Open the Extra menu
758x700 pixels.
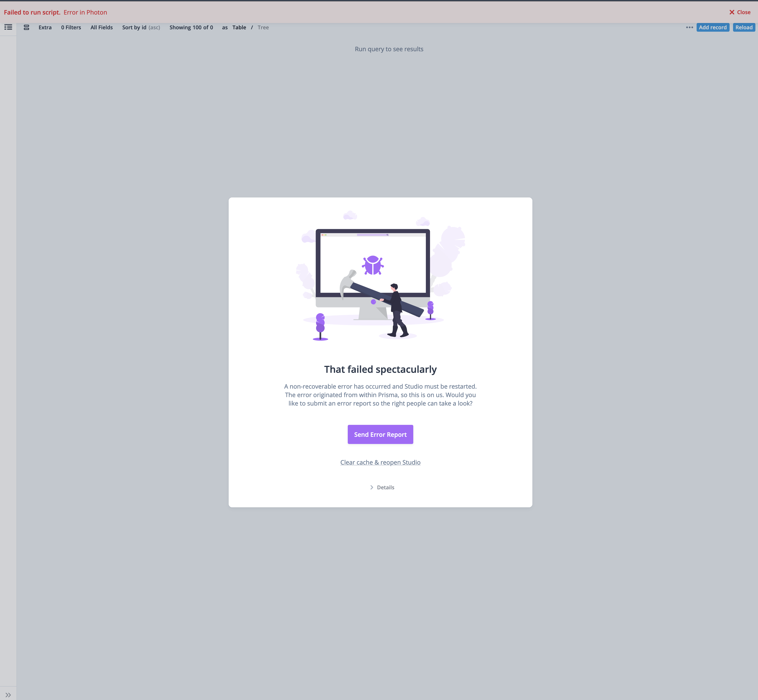coord(45,27)
